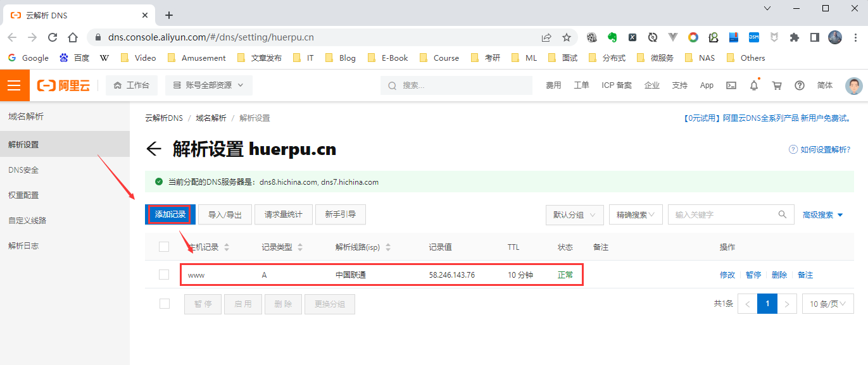Open Cloud Shell terminal icon
The height and width of the screenshot is (365, 868).
click(x=731, y=85)
